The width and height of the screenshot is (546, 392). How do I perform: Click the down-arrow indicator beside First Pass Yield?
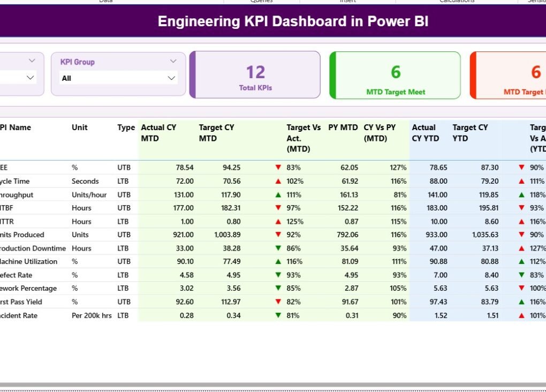pos(278,301)
